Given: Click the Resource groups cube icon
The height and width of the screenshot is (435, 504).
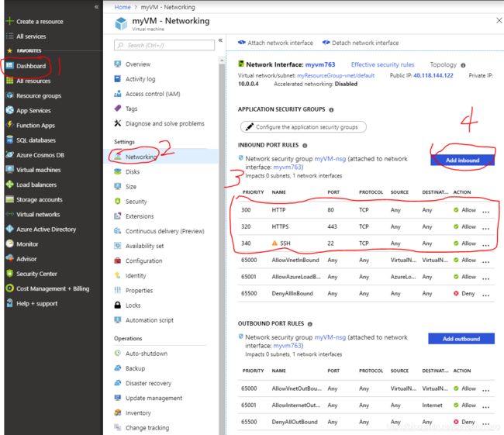Looking at the screenshot, I should pyautogui.click(x=9, y=95).
